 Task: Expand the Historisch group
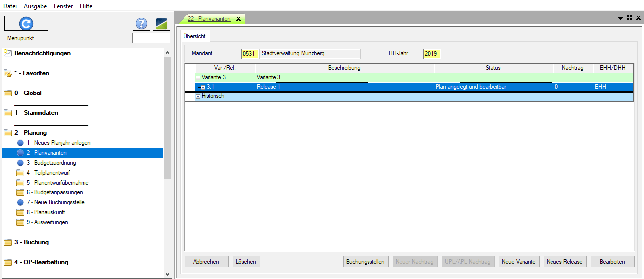click(x=198, y=96)
